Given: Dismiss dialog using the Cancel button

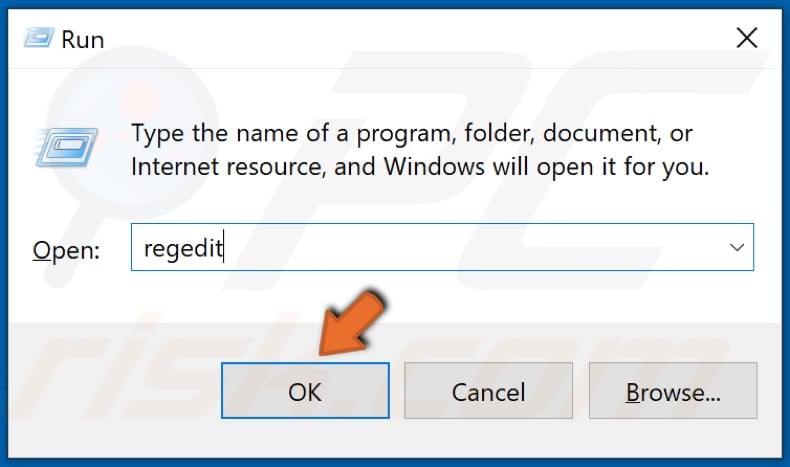Looking at the screenshot, I should [x=488, y=390].
